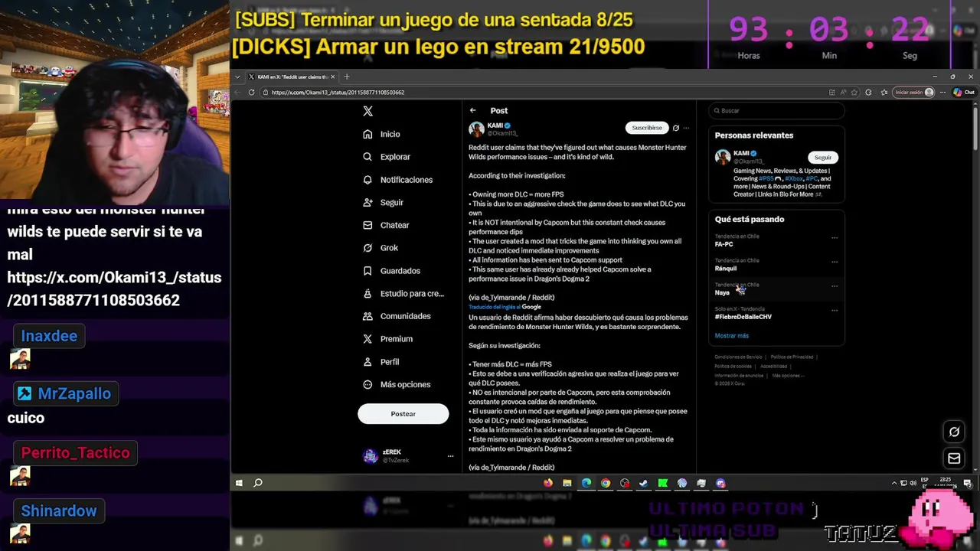The width and height of the screenshot is (980, 551).
Task: Close the KAMI en X tab
Action: 332,77
